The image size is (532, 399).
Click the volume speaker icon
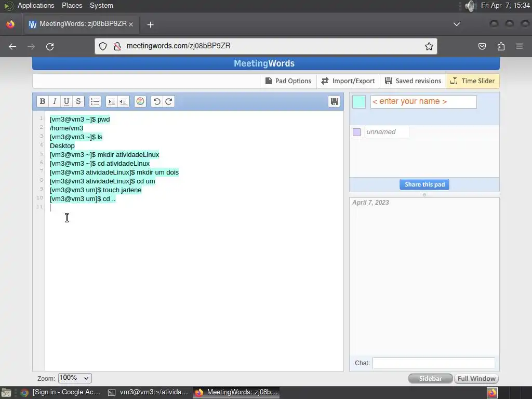point(470,6)
